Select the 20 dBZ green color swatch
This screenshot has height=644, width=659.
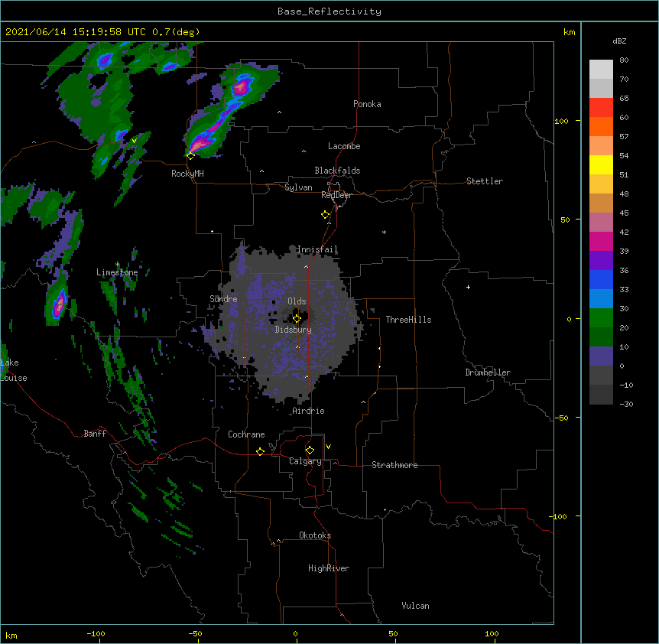click(601, 318)
